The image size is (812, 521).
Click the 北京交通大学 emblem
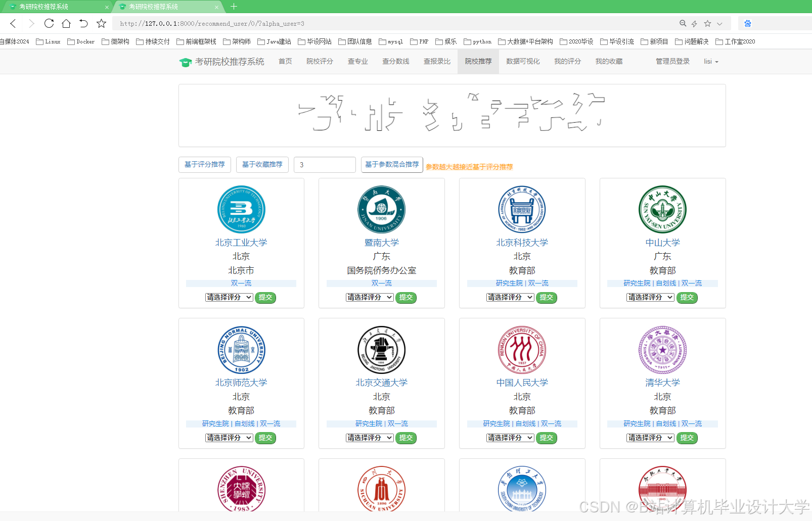click(382, 350)
